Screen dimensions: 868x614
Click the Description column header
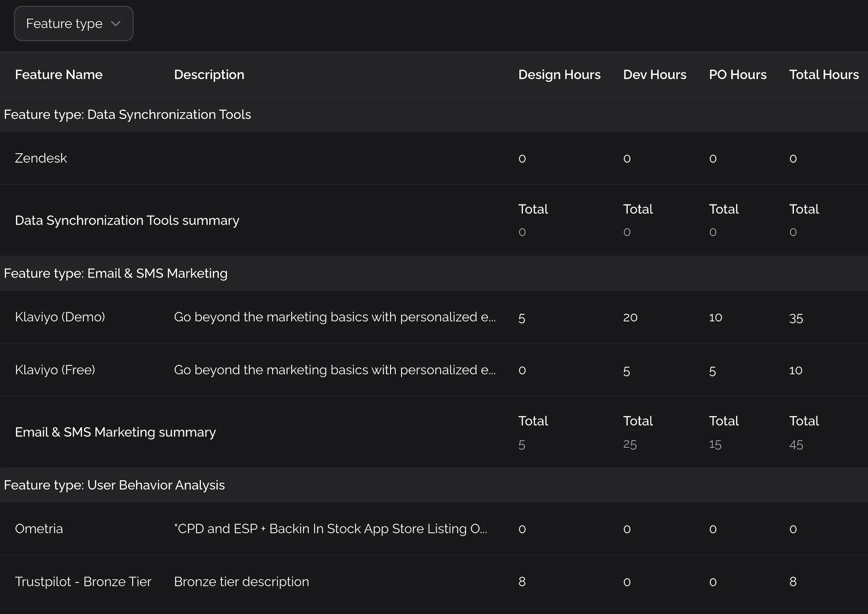pyautogui.click(x=209, y=74)
